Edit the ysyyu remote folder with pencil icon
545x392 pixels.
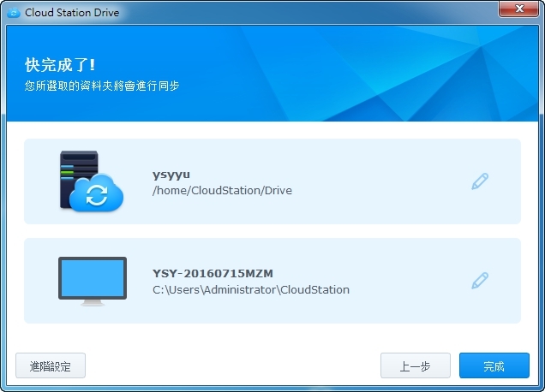(x=480, y=181)
